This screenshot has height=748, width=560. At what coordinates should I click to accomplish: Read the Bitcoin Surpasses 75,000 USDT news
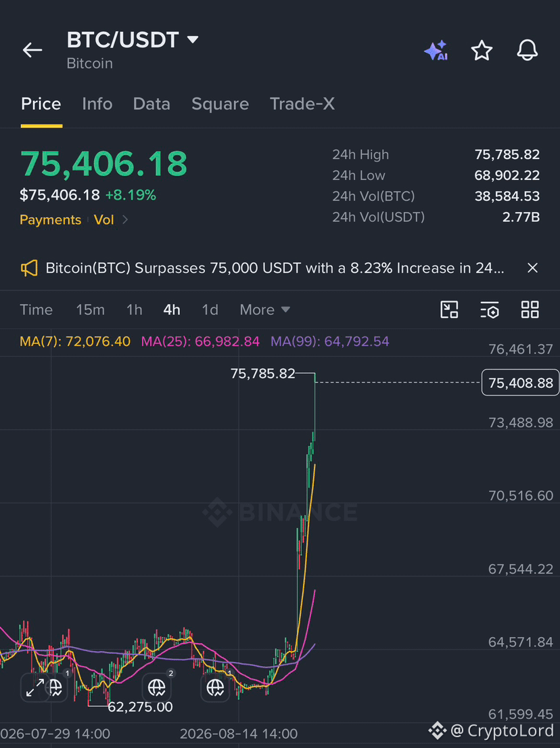275,268
